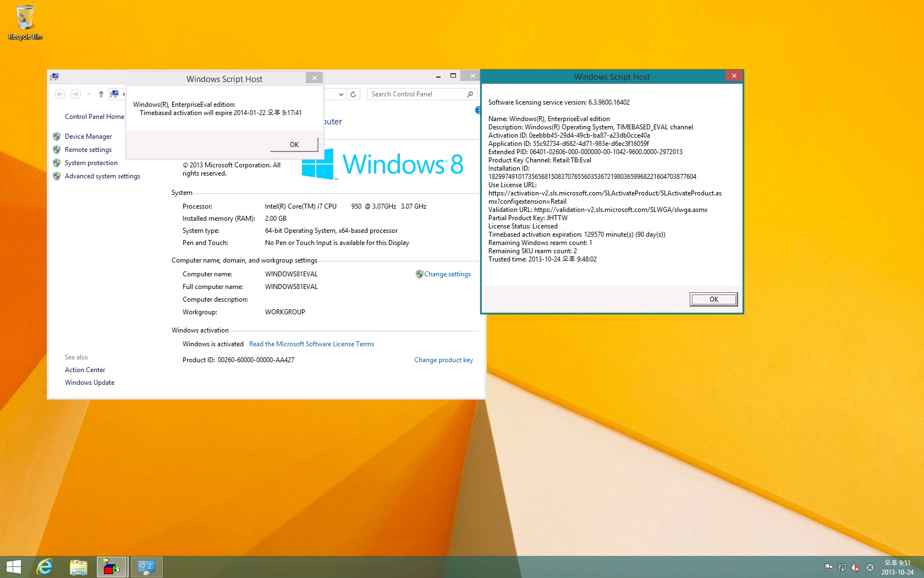Viewport: 924px width, 578px height.
Task: Go forward in the System window
Action: (76, 94)
